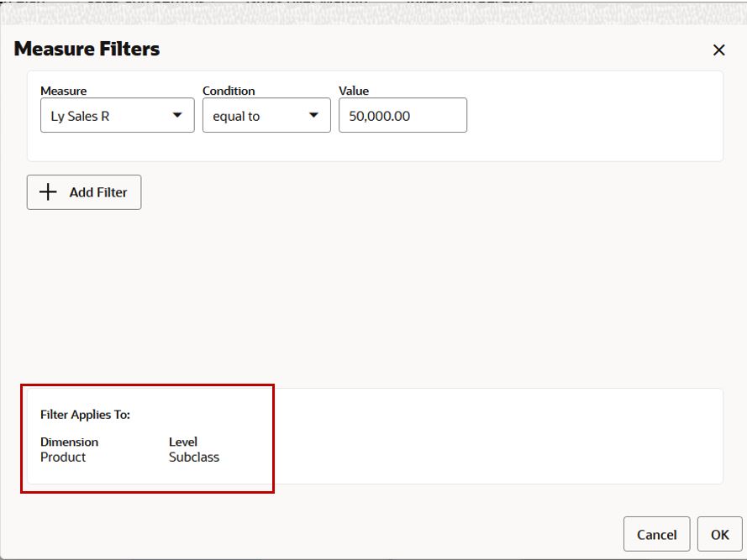Click the caret icon on Measure dropdown
Image resolution: width=747 pixels, height=560 pixels.
pyautogui.click(x=177, y=115)
